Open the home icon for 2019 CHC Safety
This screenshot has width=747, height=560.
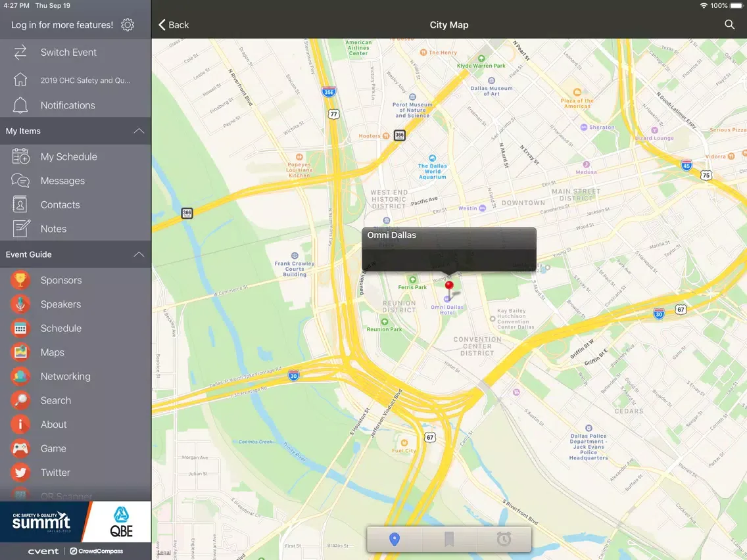tap(20, 80)
